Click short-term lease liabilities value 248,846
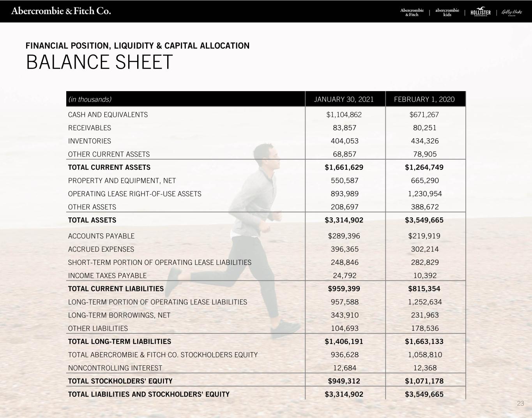This screenshot has height=418, width=532. (344, 263)
